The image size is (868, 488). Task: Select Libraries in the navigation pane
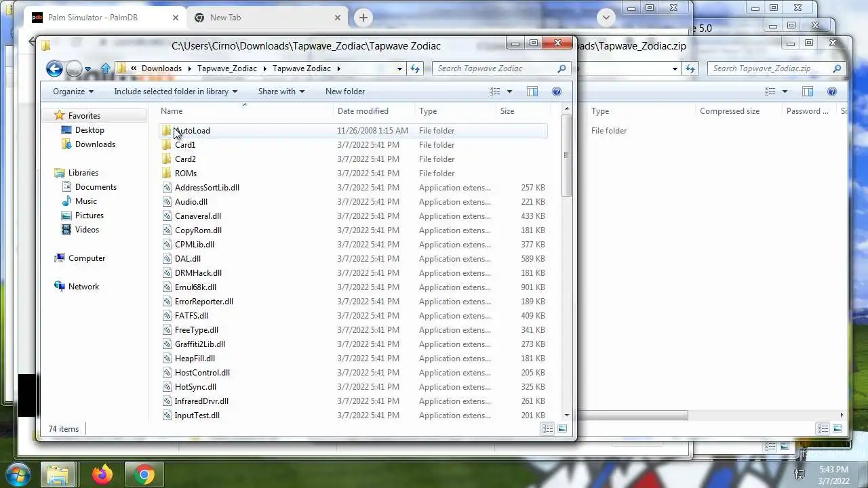point(83,173)
